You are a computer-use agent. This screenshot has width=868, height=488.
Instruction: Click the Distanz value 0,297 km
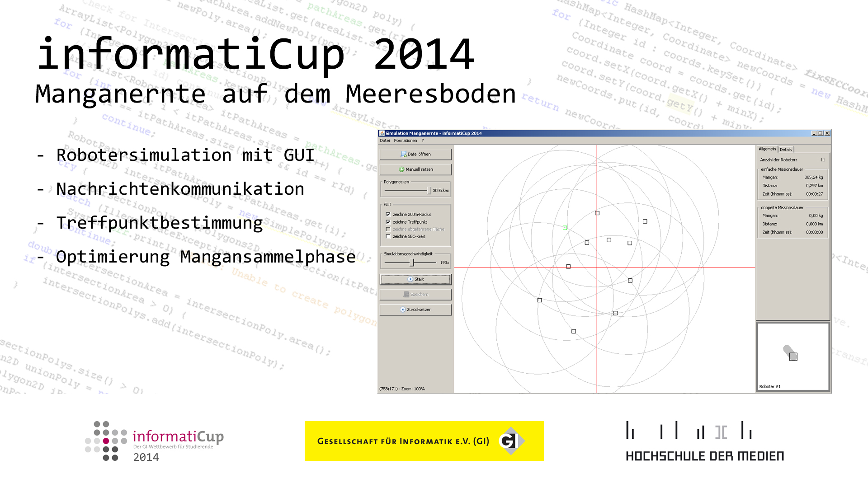[814, 186]
